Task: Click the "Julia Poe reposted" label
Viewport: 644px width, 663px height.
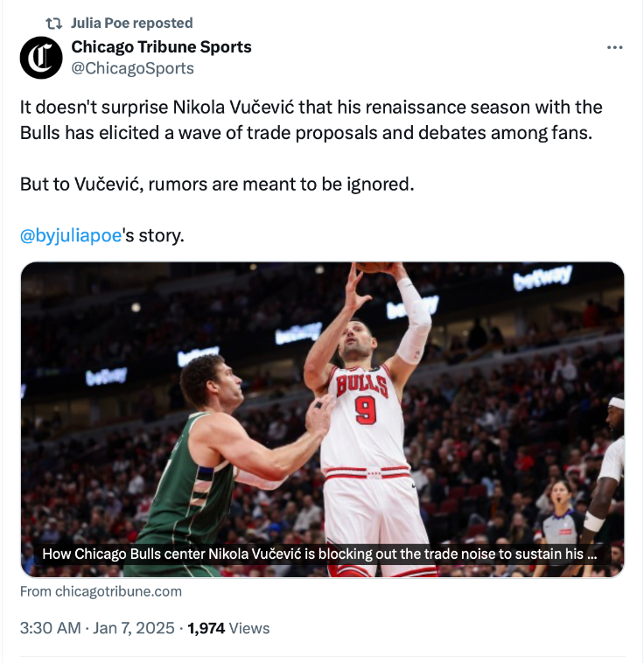Action: click(131, 23)
